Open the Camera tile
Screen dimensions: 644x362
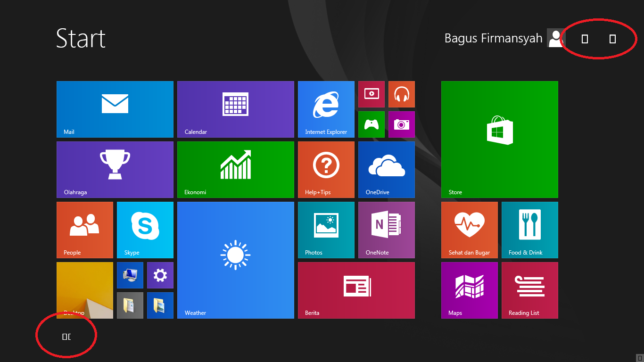tap(401, 124)
